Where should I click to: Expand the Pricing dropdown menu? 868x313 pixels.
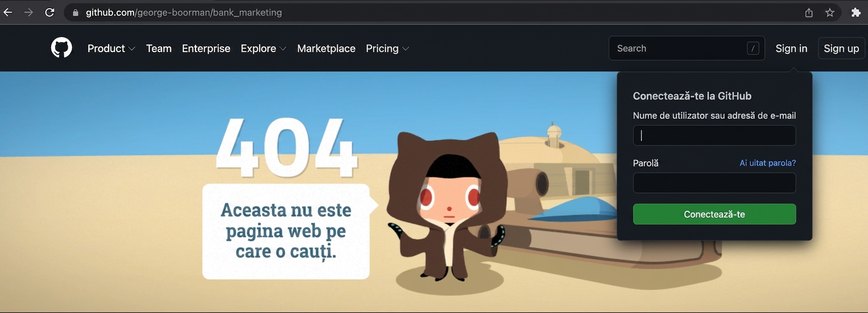tap(387, 49)
